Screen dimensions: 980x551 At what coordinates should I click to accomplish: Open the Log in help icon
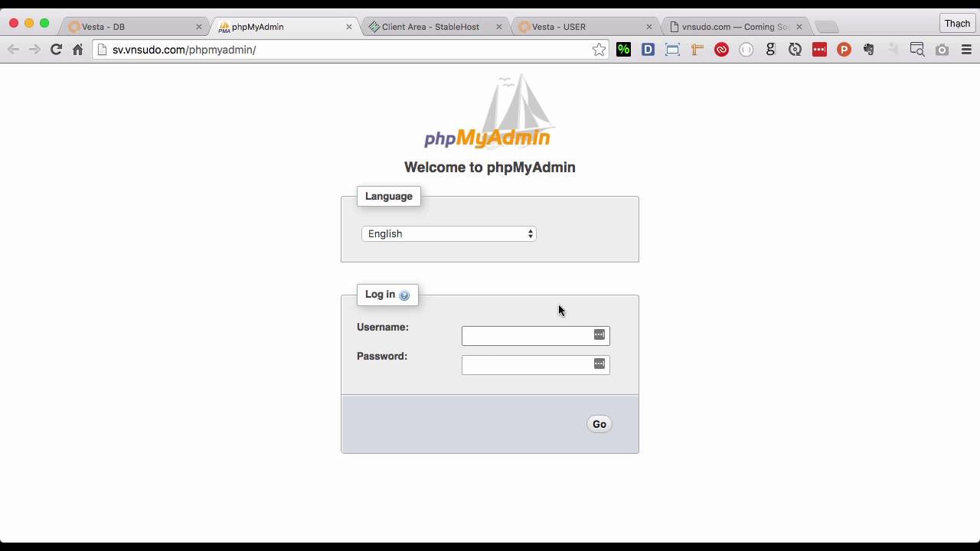click(404, 295)
